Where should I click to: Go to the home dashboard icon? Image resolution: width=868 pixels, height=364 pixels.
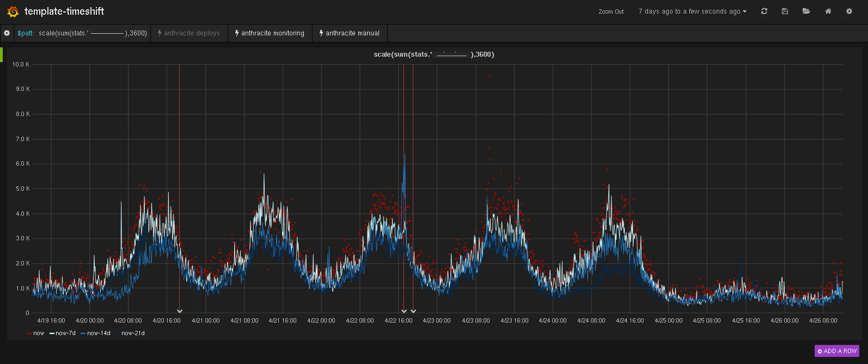(828, 11)
